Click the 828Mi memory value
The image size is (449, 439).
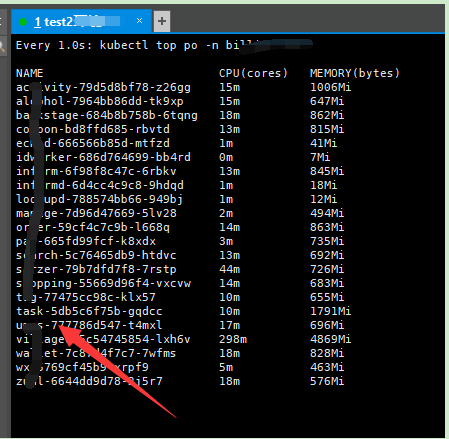327,353
